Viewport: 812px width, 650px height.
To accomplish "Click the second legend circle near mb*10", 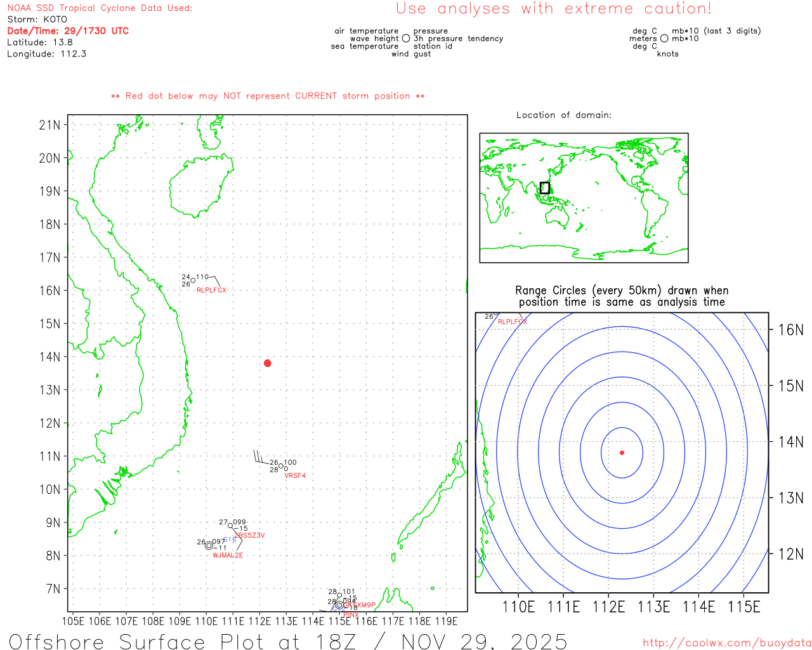I will coord(664,38).
